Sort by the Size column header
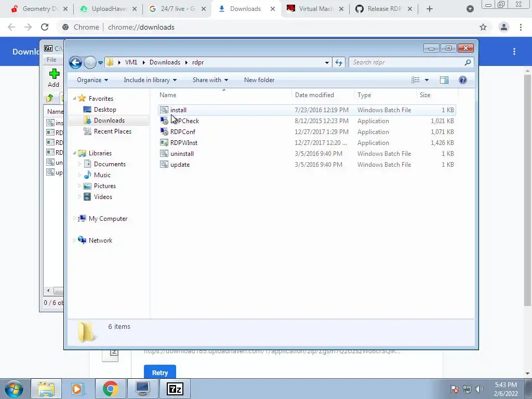Screen dimensions: 532x399 (x=437, y=95)
